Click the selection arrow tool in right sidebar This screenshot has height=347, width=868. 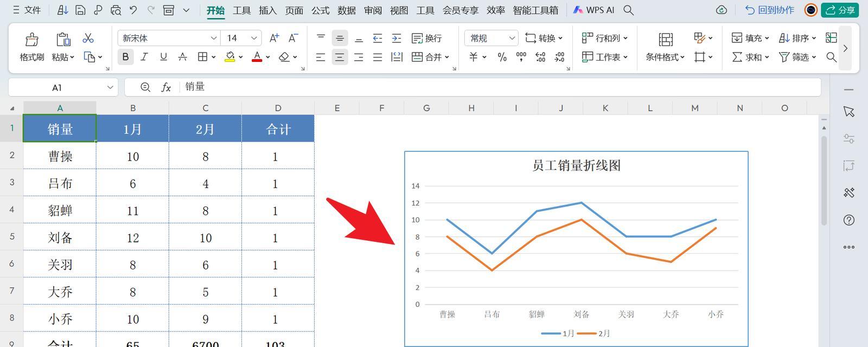849,112
